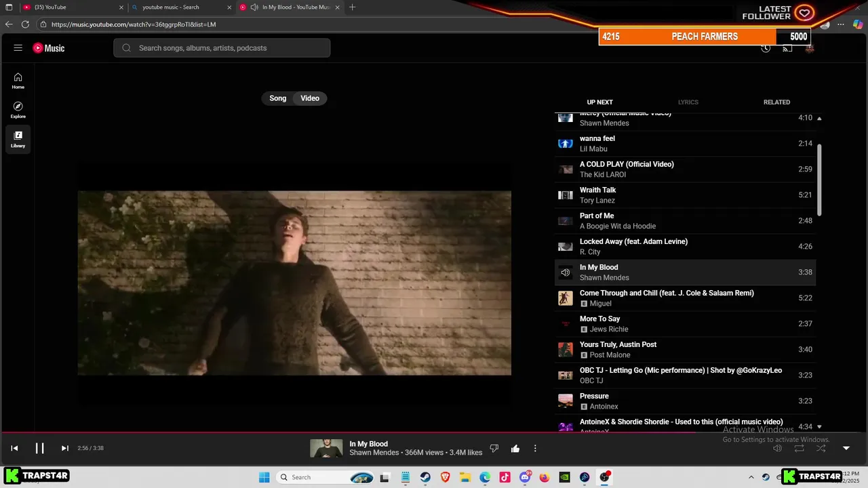Play A COLD PLAY by The Kid LAROI
868x488 pixels.
[x=685, y=169]
